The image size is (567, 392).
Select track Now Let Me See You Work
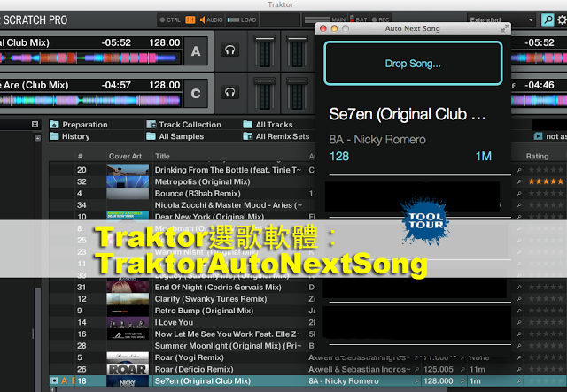(228, 334)
